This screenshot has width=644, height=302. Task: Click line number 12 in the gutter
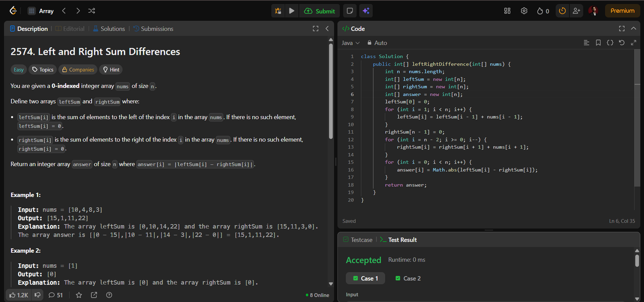click(350, 139)
